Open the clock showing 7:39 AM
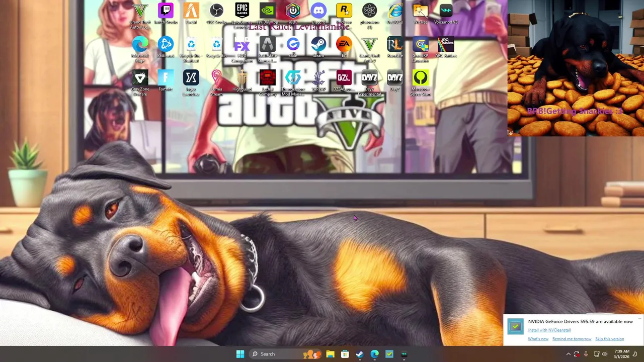 pyautogui.click(x=621, y=354)
